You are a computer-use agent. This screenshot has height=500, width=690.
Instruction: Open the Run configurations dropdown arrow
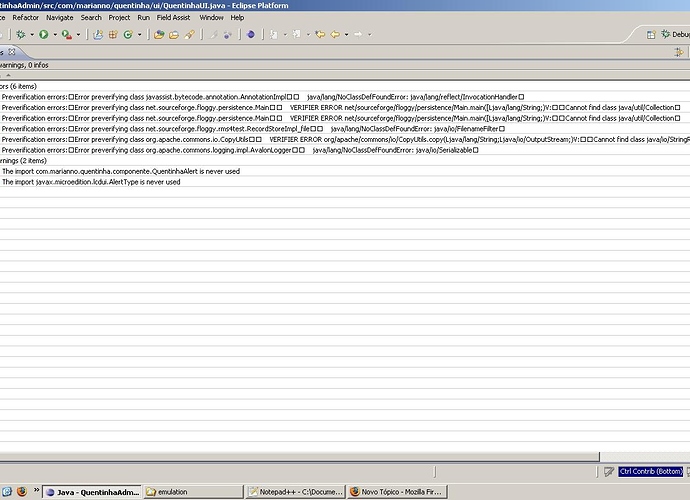click(55, 34)
